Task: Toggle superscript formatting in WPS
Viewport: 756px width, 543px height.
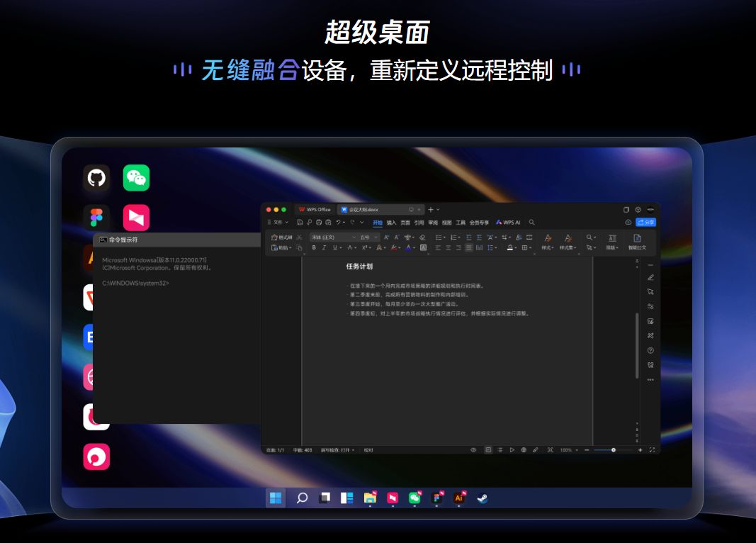Action: pos(365,248)
